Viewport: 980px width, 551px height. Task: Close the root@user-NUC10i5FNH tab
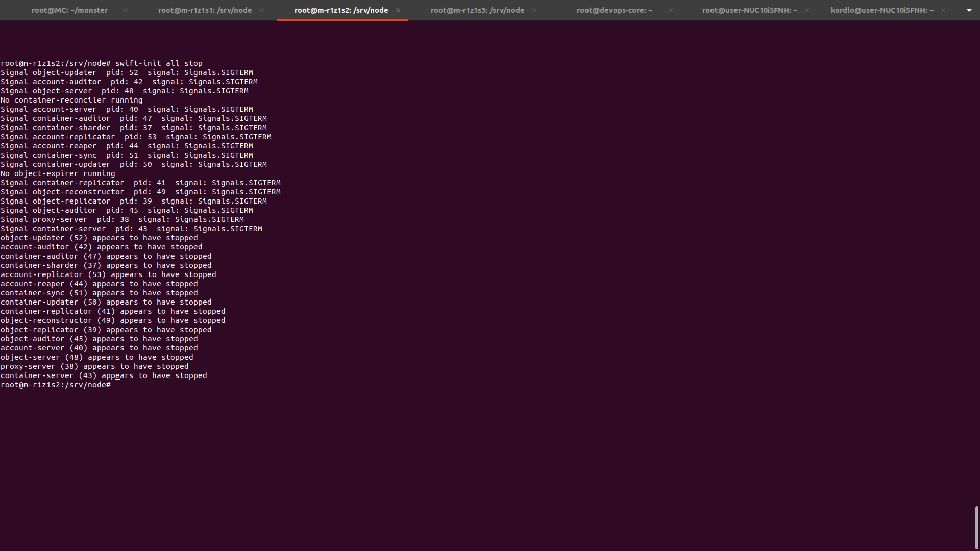tap(807, 10)
